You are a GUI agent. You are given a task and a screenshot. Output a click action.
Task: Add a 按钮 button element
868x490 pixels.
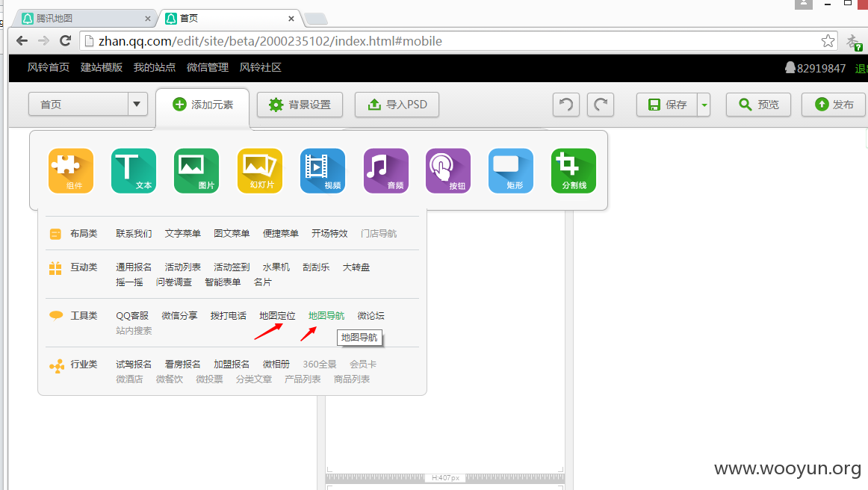click(x=448, y=171)
